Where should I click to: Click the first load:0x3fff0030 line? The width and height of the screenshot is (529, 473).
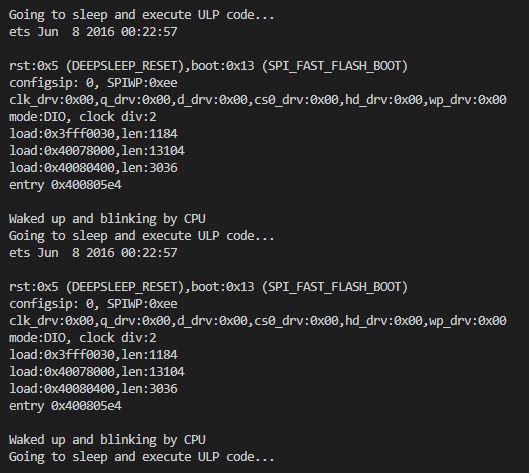93,134
